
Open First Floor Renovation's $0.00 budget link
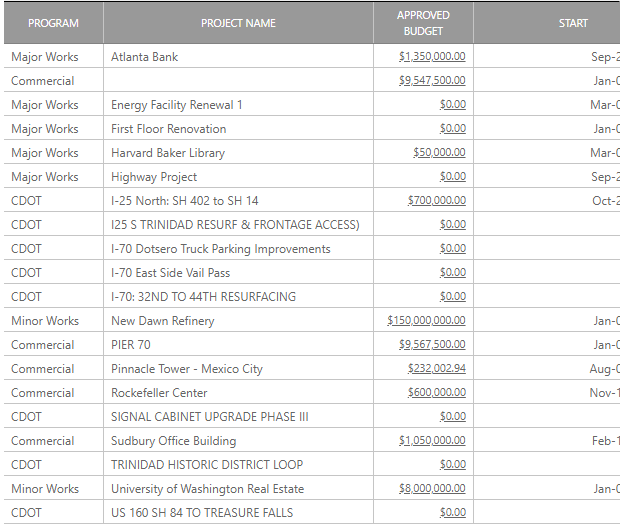[453, 129]
